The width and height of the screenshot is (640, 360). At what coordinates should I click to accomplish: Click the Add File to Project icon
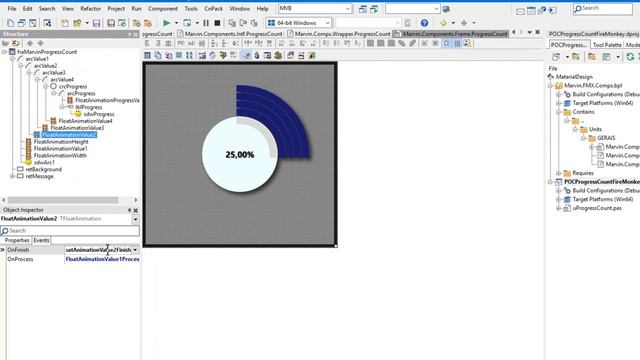pyautogui.click(x=136, y=23)
